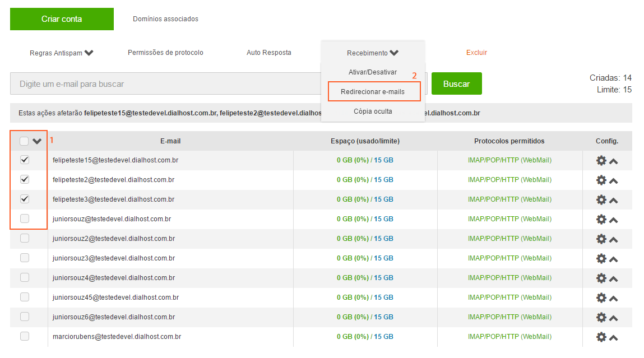Choose Cópia oculta menu option
644x358 pixels.
click(x=373, y=111)
